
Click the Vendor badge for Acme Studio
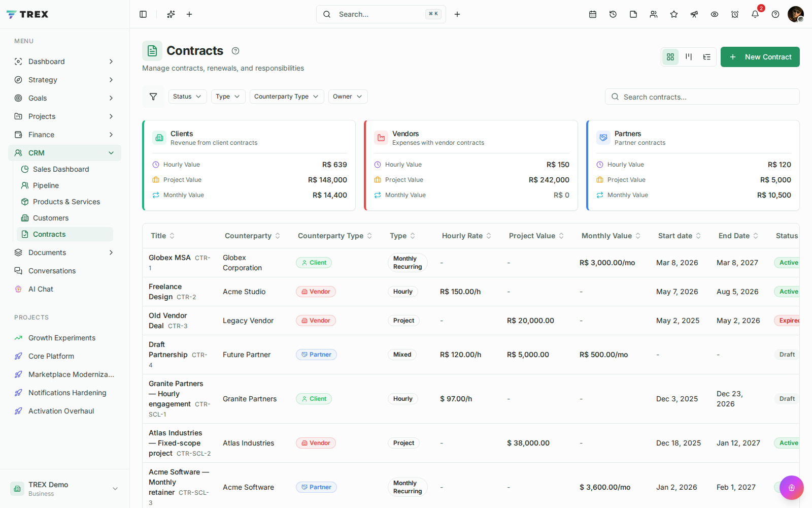(x=316, y=292)
